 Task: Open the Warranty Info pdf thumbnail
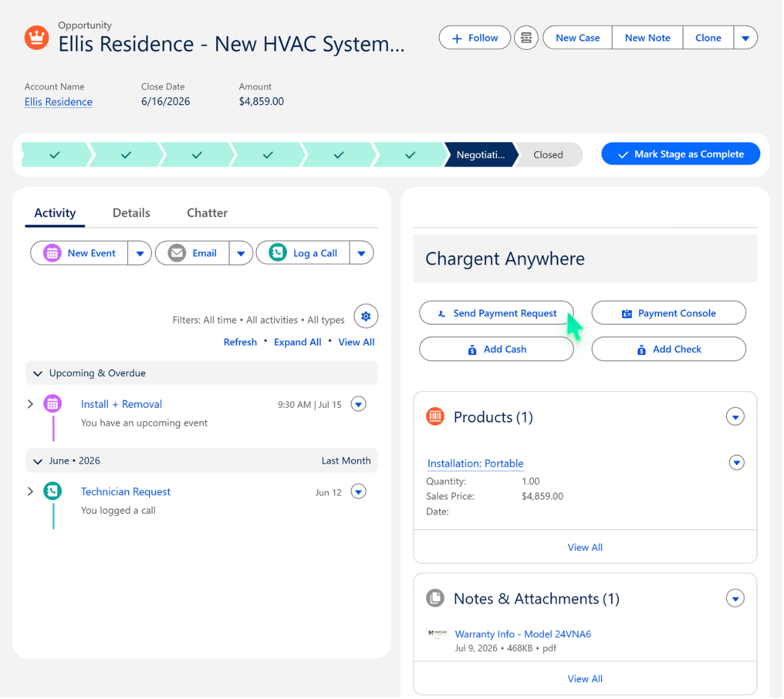[x=437, y=633]
